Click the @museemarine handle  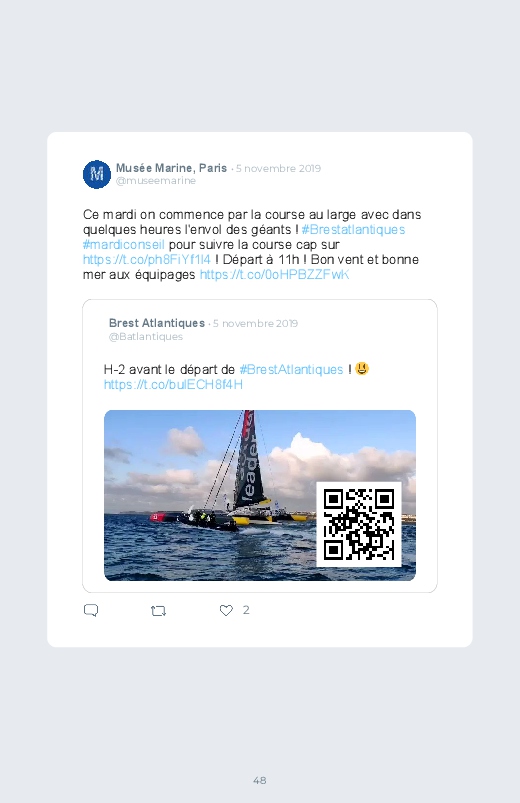[x=156, y=181]
